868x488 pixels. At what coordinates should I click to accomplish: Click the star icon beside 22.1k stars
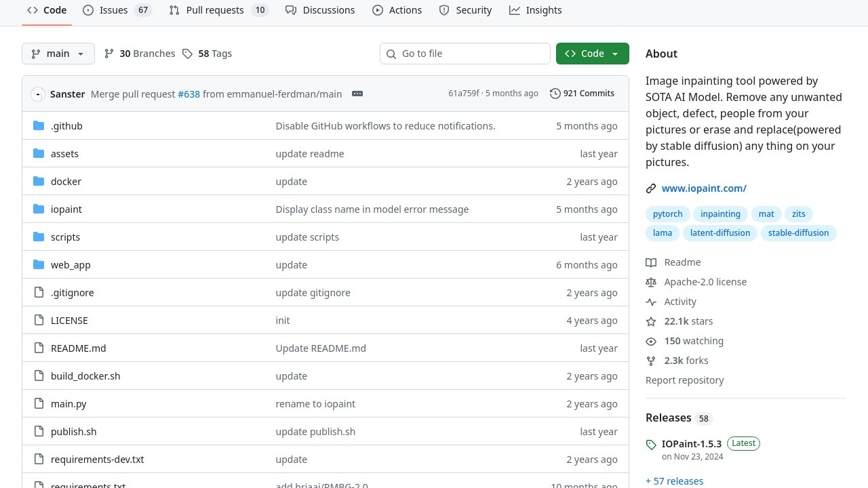tap(651, 321)
